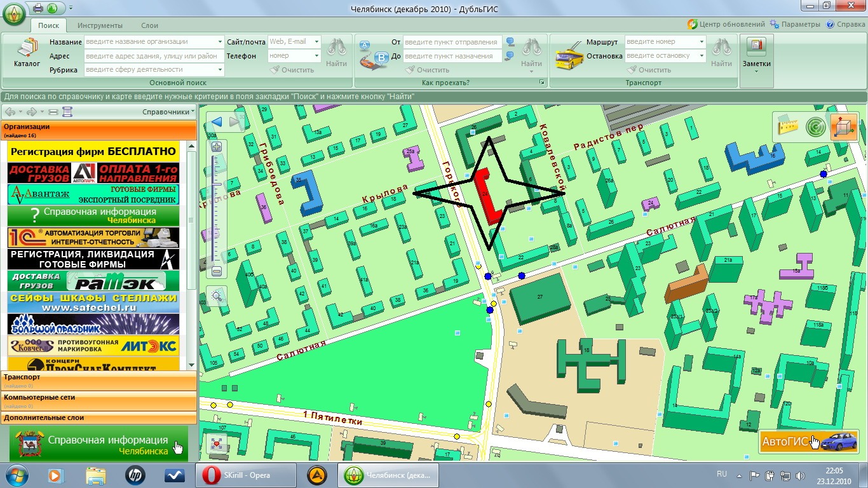868x488 pixels.
Task: Expand the Сайт/почта field dropdown
Action: click(x=316, y=41)
